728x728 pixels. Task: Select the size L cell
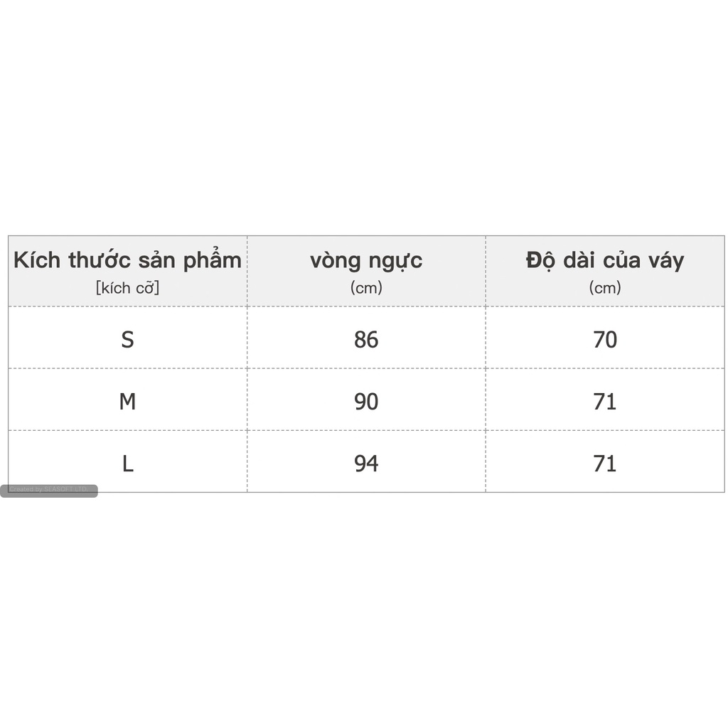pyautogui.click(x=127, y=464)
